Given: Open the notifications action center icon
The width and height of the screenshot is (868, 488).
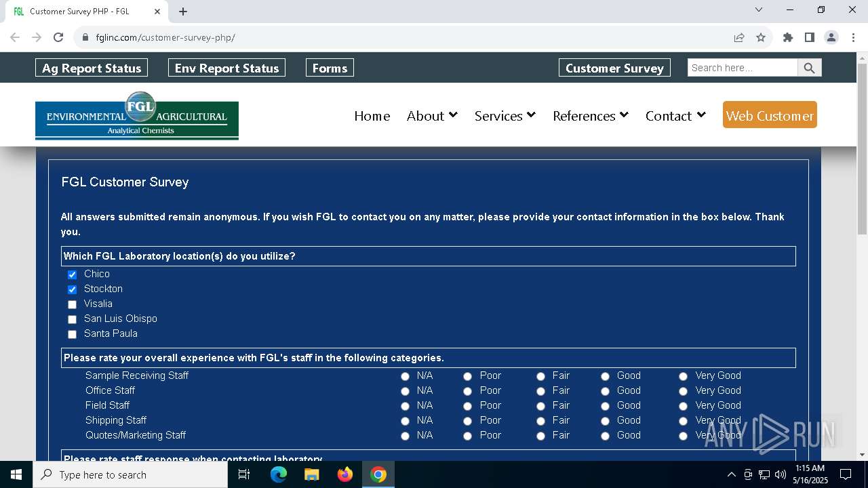Looking at the screenshot, I should point(846,474).
